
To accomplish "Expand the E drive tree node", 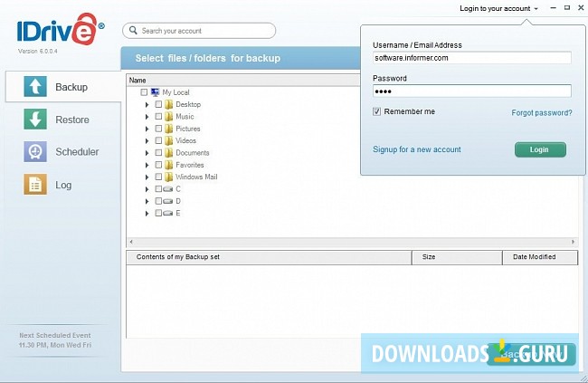I will point(147,214).
